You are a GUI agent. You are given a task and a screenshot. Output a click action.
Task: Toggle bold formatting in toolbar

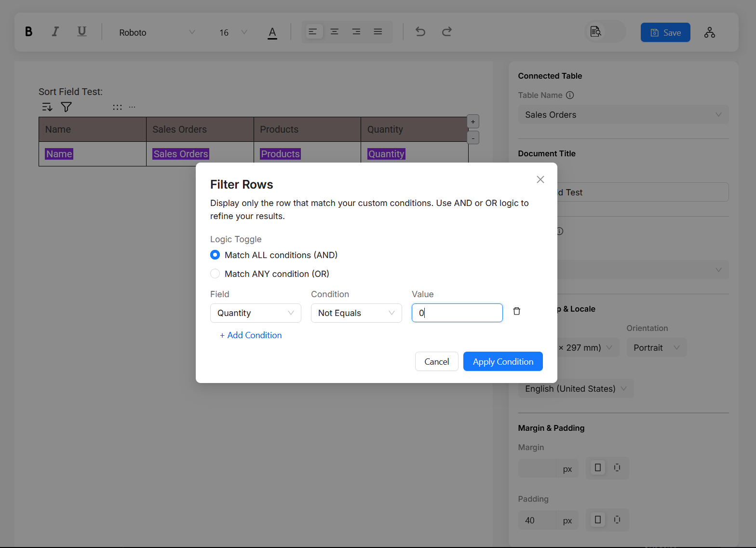pos(28,32)
